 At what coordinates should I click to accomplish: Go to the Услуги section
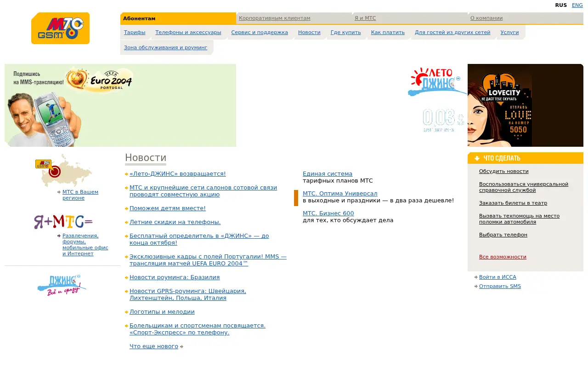tap(509, 33)
